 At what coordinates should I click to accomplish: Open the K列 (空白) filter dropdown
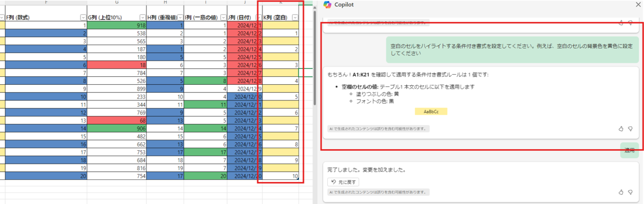pos(295,18)
